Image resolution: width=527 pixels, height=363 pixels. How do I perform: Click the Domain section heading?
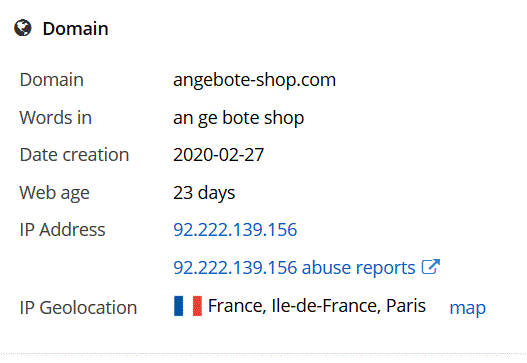tap(75, 28)
